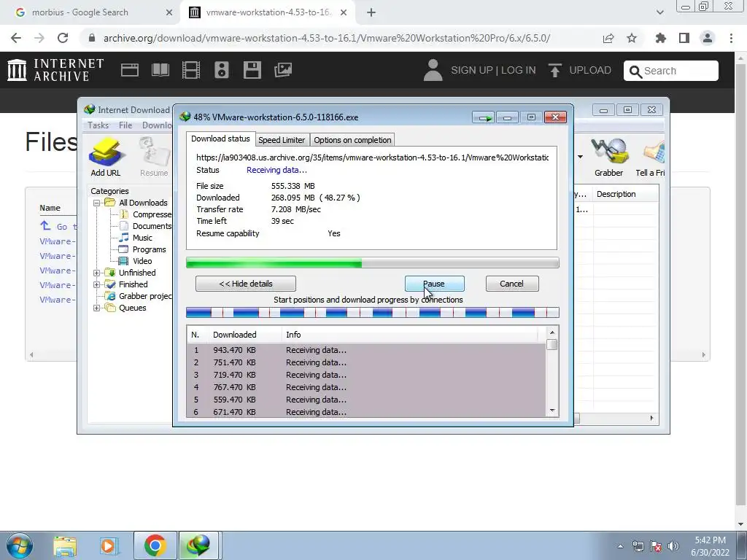Open the Texts book icon

[160, 70]
